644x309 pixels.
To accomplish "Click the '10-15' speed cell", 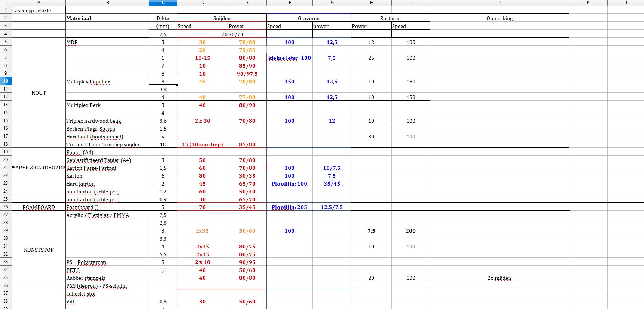I will pyautogui.click(x=202, y=58).
